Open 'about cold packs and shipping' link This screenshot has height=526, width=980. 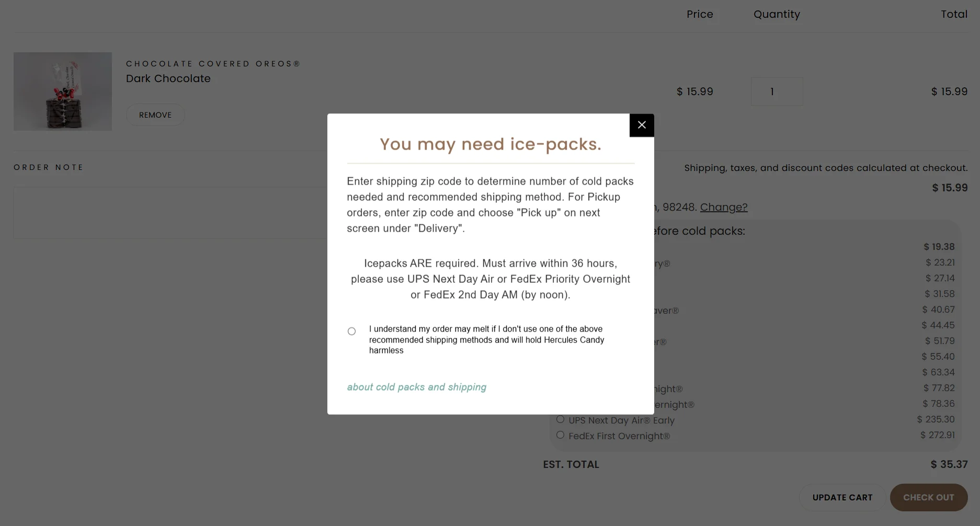pos(417,387)
